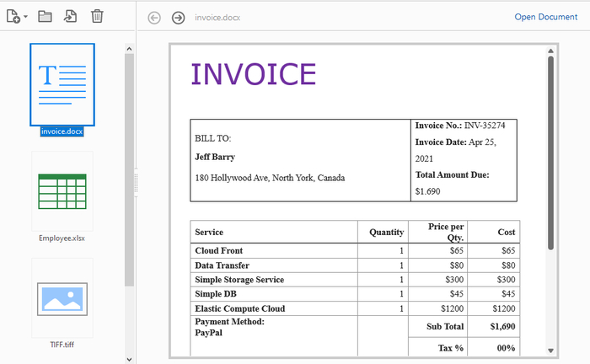Click the invoice.docx title in navigation bar
The height and width of the screenshot is (364, 590).
click(x=216, y=18)
